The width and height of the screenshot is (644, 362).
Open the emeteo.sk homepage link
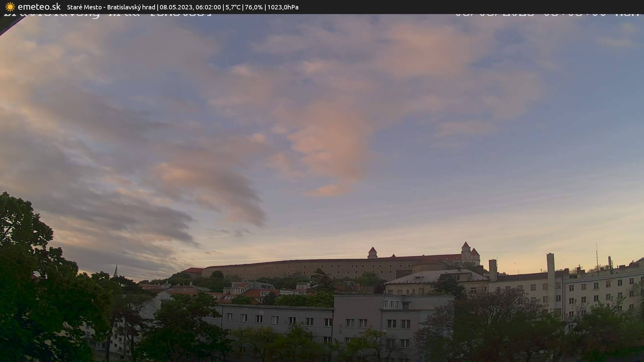pos(39,7)
